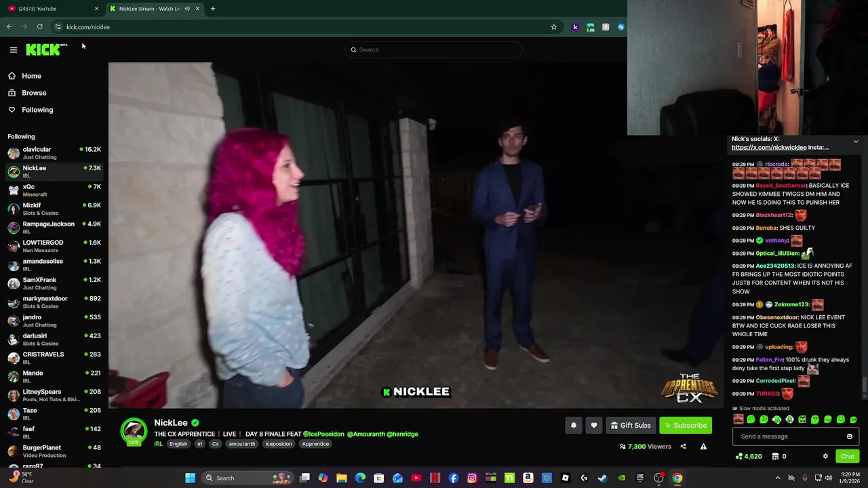View site information icon in address bar
868x488 pixels.
[x=58, y=26]
